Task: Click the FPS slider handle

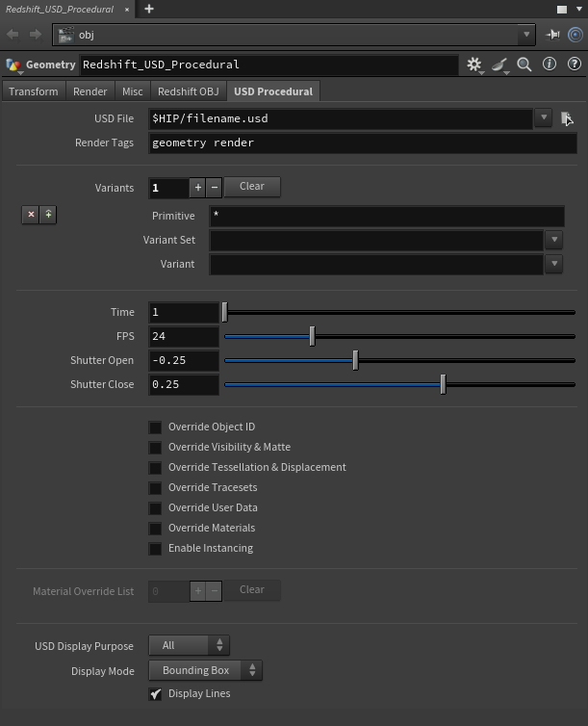Action: (312, 336)
